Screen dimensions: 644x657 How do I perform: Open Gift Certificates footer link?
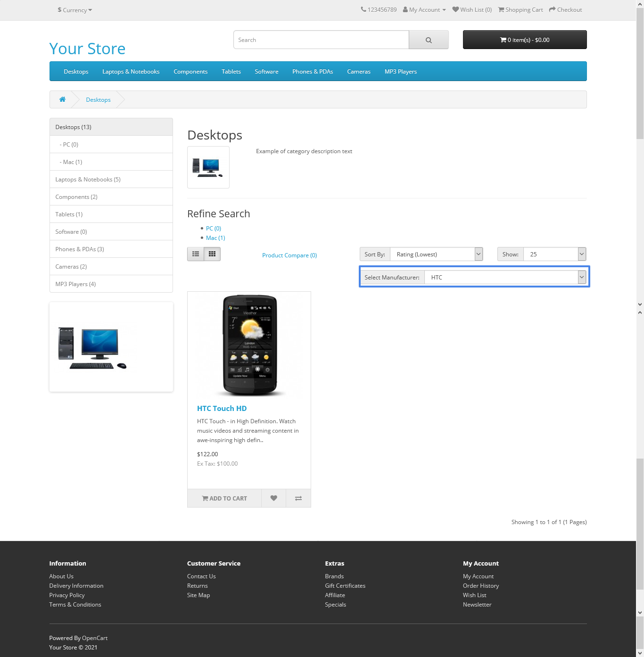coord(345,586)
